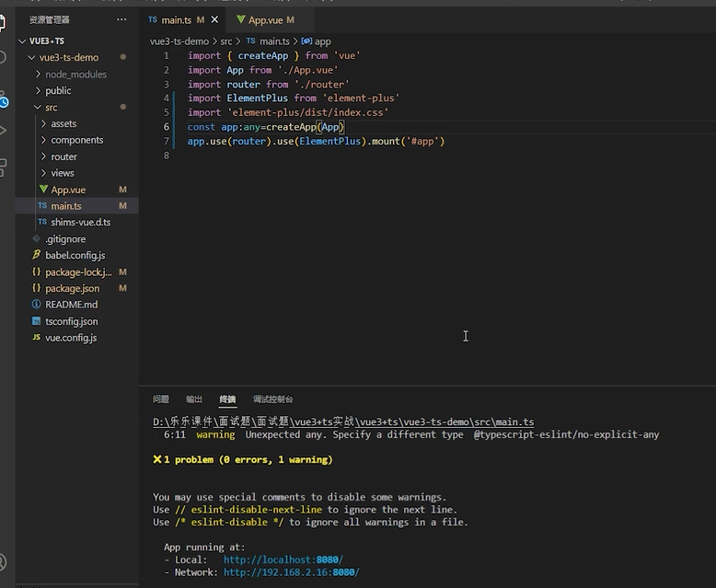Close the main.ts editor tab

214,19
